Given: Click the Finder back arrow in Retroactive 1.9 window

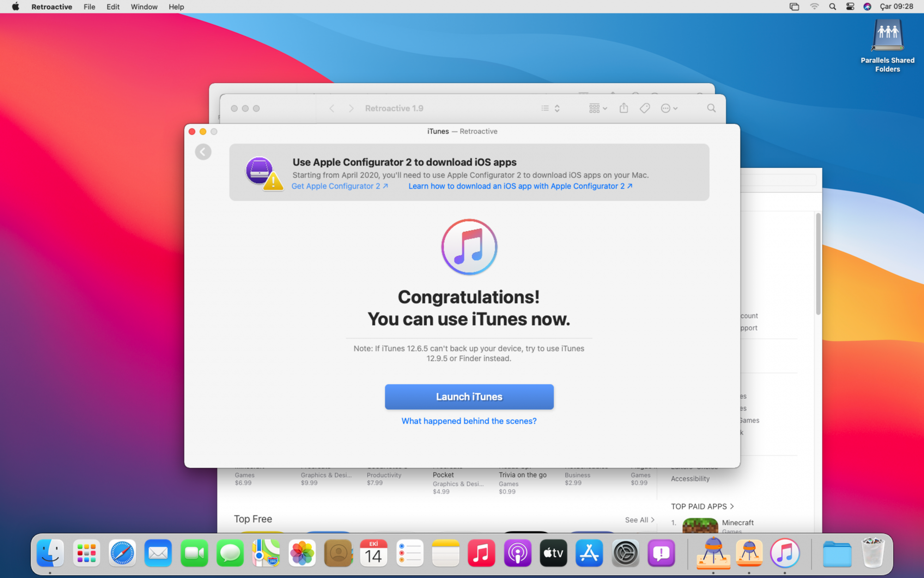Looking at the screenshot, I should (332, 108).
